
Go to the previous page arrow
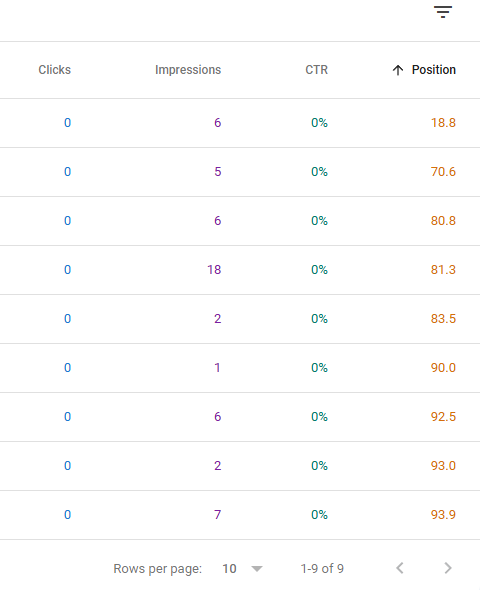pos(400,568)
